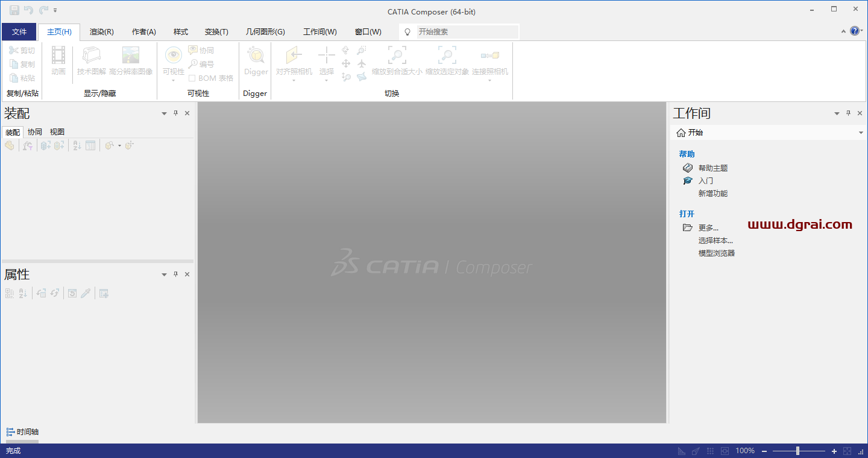The height and width of the screenshot is (458, 868).
Task: Toggle the grid dots icon in status bar
Action: tap(710, 451)
